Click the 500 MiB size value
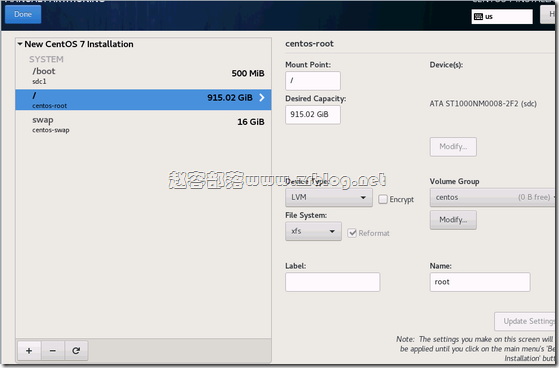Viewport: 559px width, 368px height. tap(248, 73)
